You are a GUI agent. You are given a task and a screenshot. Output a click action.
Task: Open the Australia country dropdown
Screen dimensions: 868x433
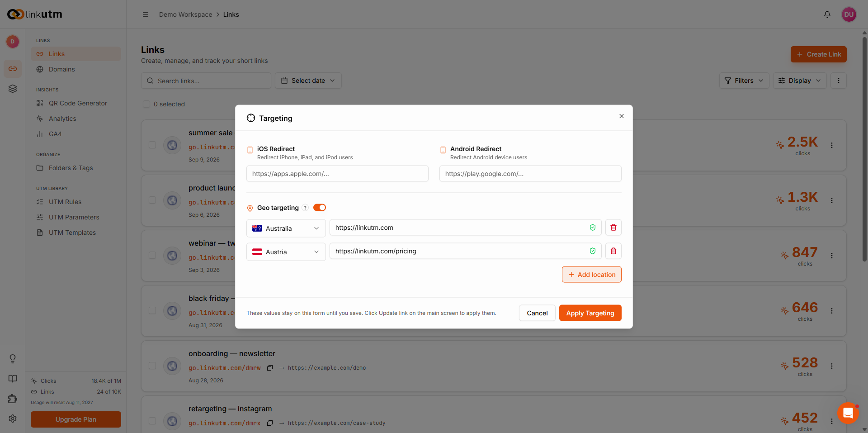pyautogui.click(x=286, y=228)
